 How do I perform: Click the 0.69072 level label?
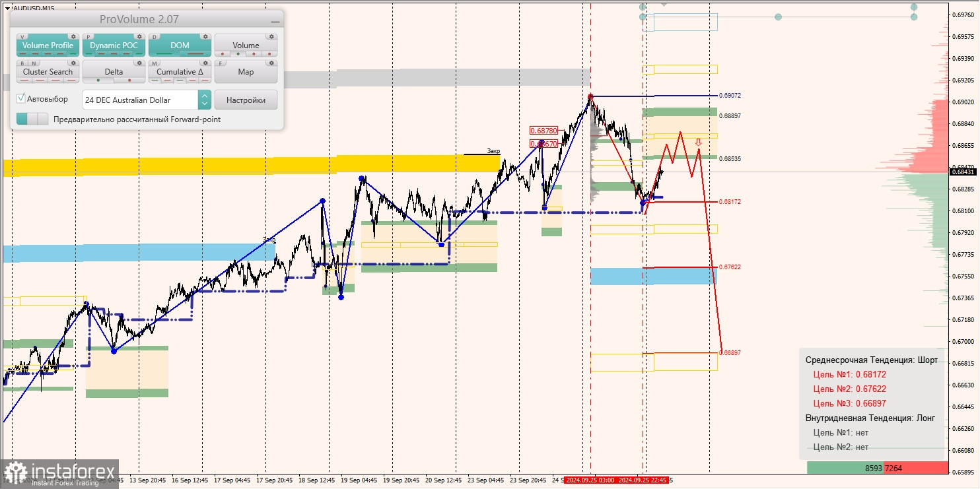click(730, 96)
